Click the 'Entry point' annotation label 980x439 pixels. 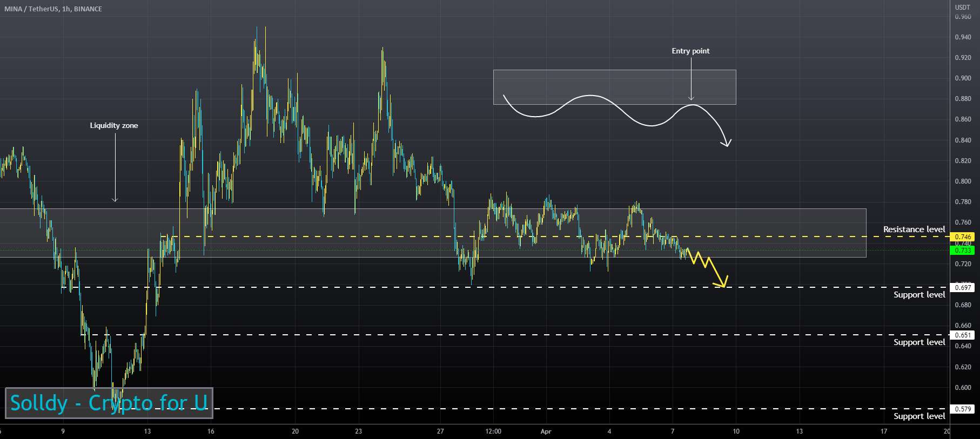coord(690,51)
